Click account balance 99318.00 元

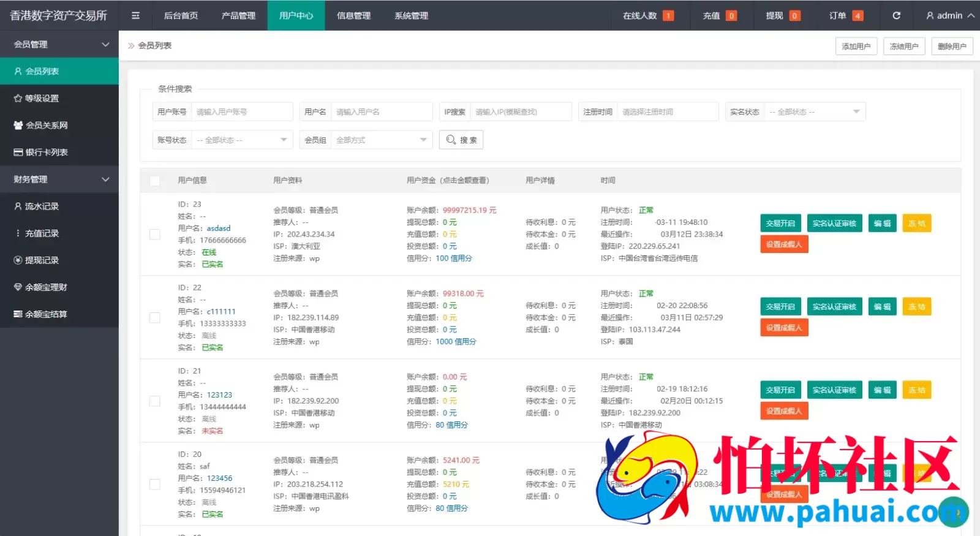463,293
